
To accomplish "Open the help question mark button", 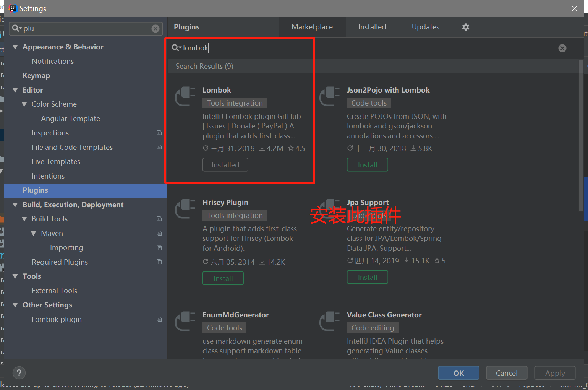I will (19, 373).
